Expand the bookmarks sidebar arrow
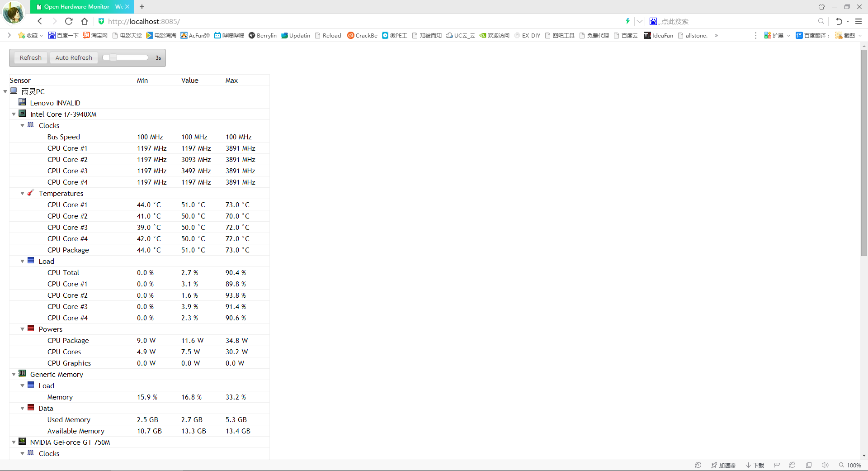The height and width of the screenshot is (471, 868). coord(8,35)
